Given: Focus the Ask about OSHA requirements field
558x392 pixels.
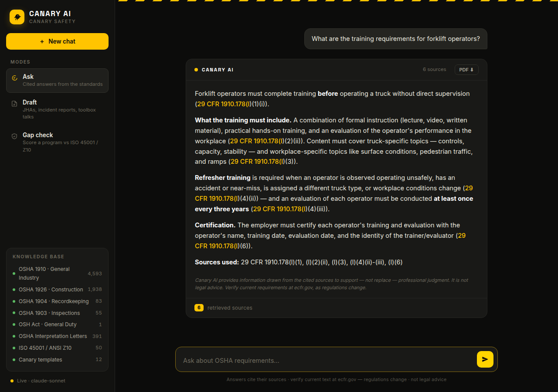Looking at the screenshot, I should pos(327,360).
